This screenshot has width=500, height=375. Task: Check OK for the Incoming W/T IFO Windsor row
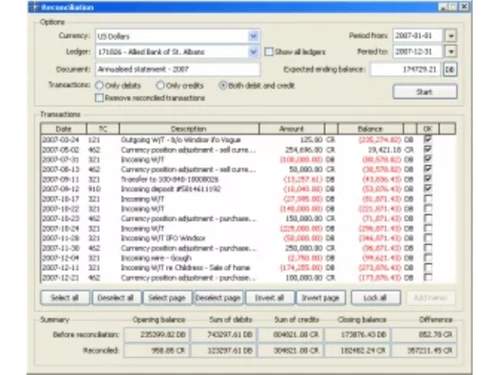pos(428,238)
